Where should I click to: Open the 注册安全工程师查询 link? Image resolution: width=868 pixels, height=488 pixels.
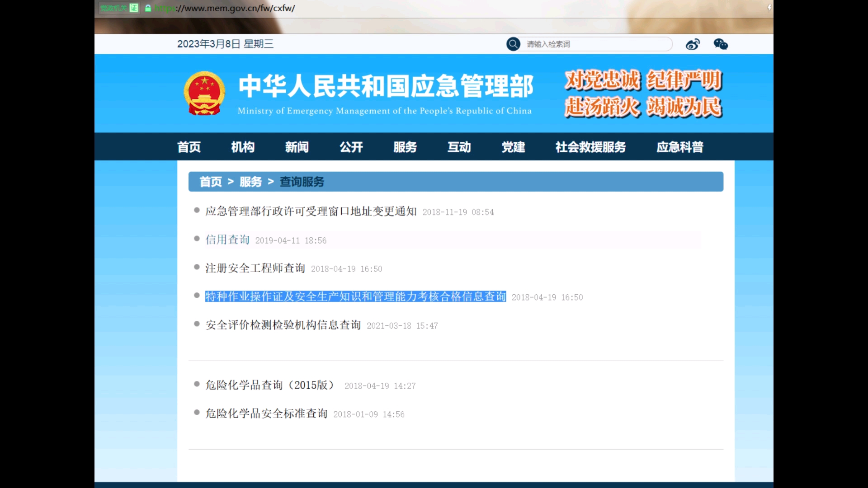(255, 268)
